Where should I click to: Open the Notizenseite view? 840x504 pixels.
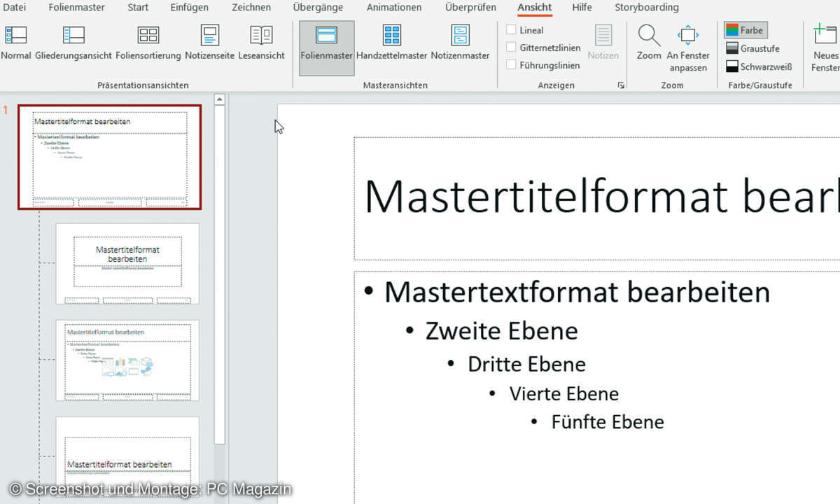tap(209, 43)
